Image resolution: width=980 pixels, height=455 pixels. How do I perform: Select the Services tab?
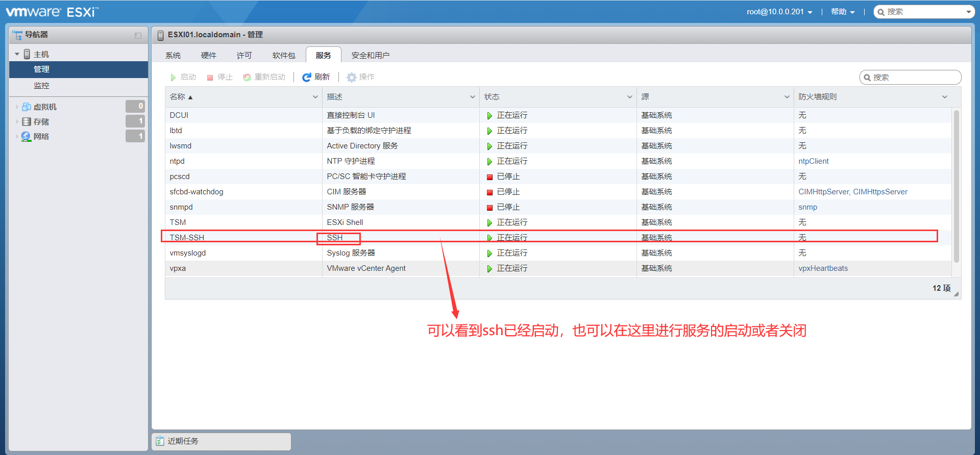[x=324, y=55]
